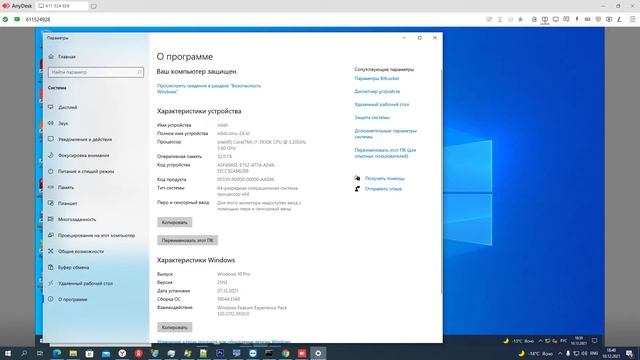
Task: Open Параметры BitLocker link
Action: (377, 78)
